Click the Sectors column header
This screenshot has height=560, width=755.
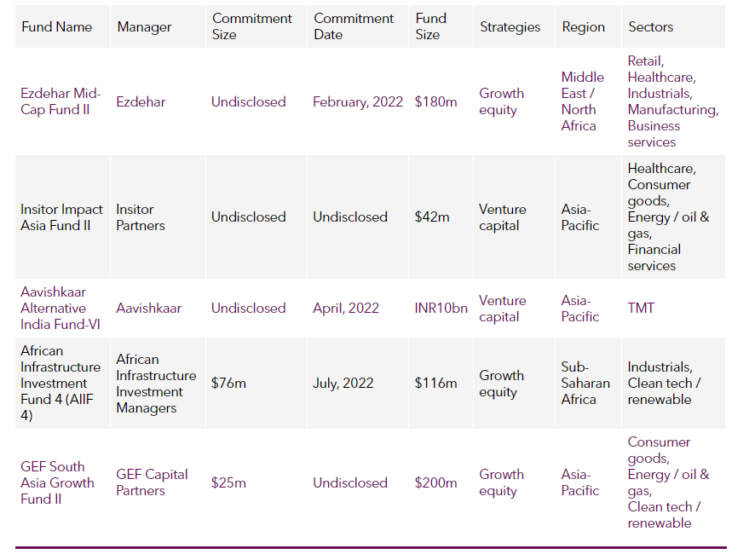click(651, 26)
